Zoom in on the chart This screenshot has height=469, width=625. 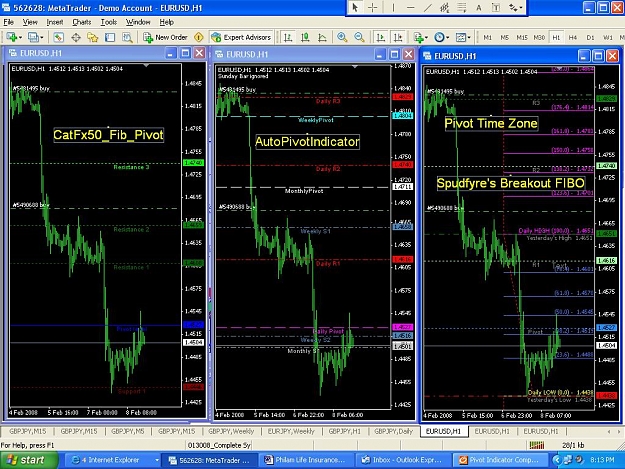(x=342, y=37)
